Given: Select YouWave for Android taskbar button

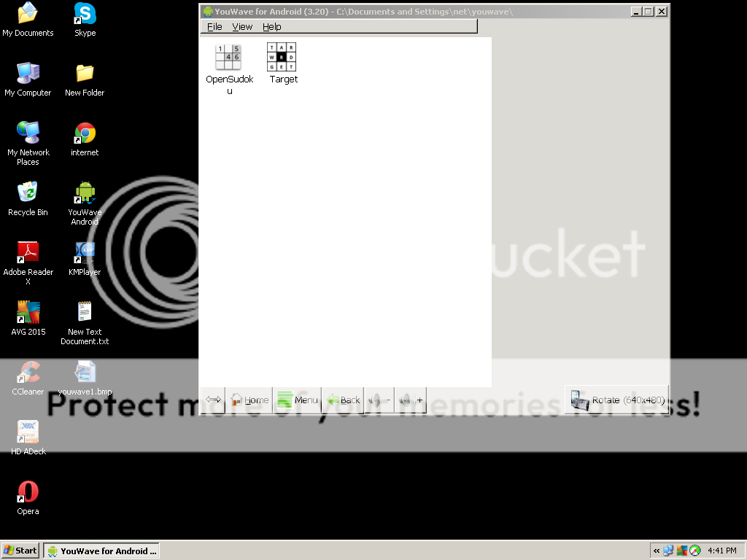Looking at the screenshot, I should tap(101, 551).
